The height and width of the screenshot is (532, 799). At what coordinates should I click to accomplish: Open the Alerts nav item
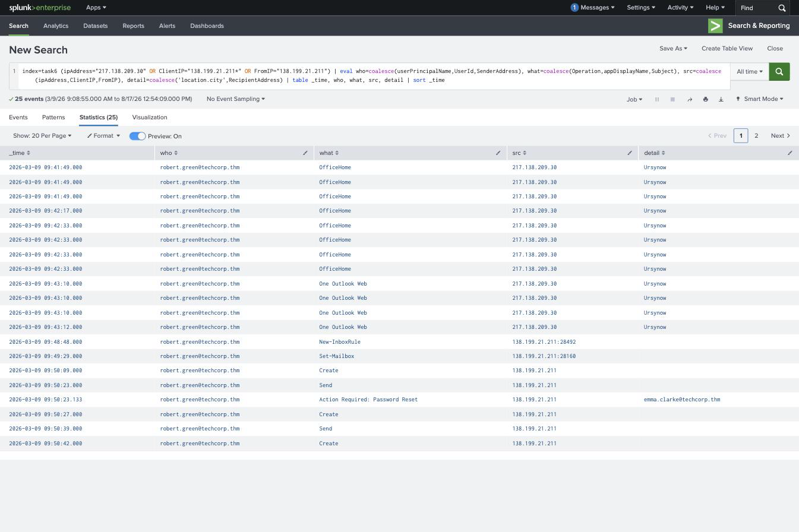(167, 26)
